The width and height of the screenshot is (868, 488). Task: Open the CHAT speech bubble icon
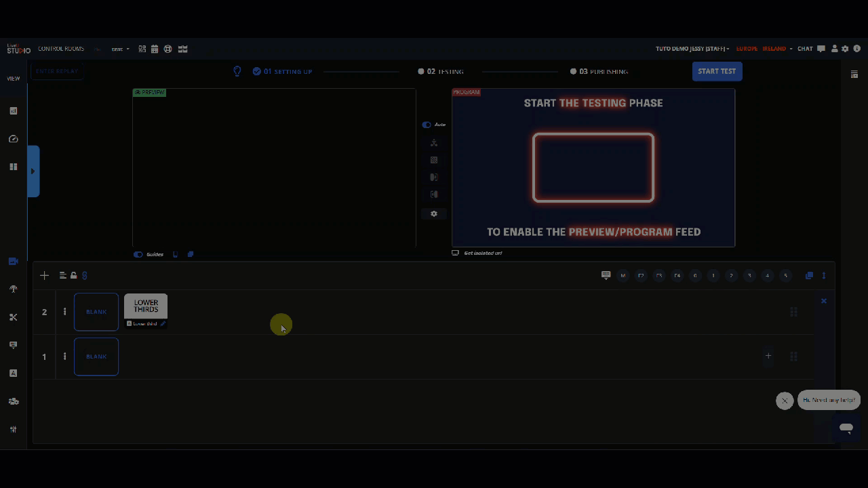pos(821,49)
